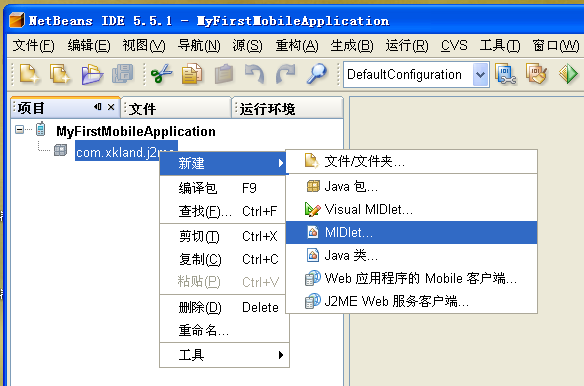The width and height of the screenshot is (584, 386).
Task: Collapse the MyFirstMobileApplication tree node
Action: [x=19, y=130]
